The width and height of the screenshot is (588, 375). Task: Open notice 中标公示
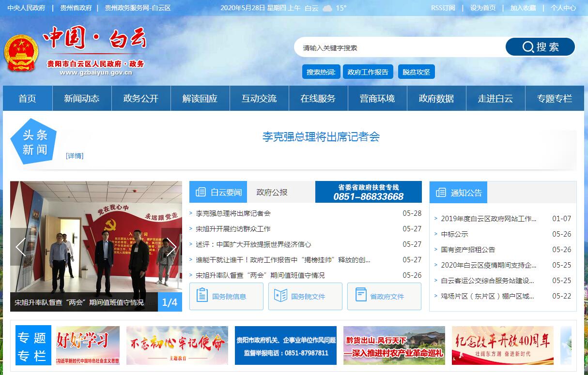pyautogui.click(x=454, y=234)
